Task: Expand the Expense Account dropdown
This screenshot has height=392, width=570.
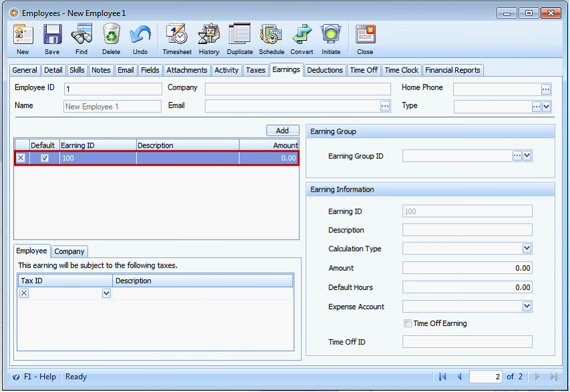Action: (x=527, y=307)
